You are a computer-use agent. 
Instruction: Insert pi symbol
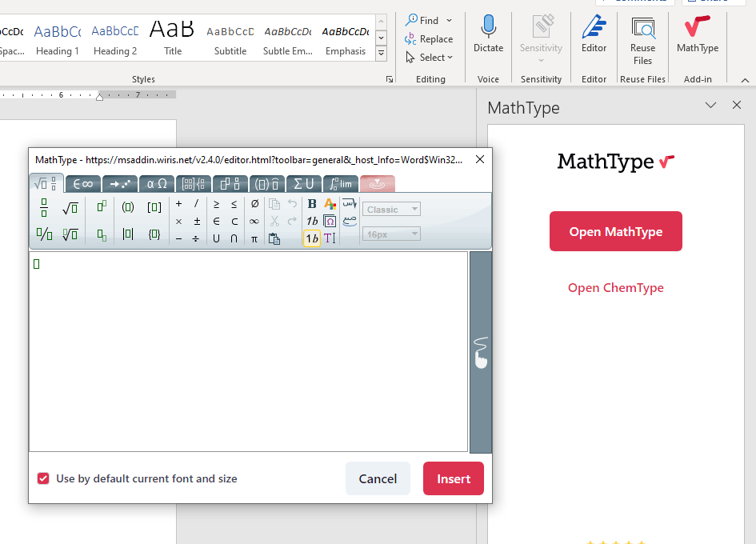click(x=254, y=239)
